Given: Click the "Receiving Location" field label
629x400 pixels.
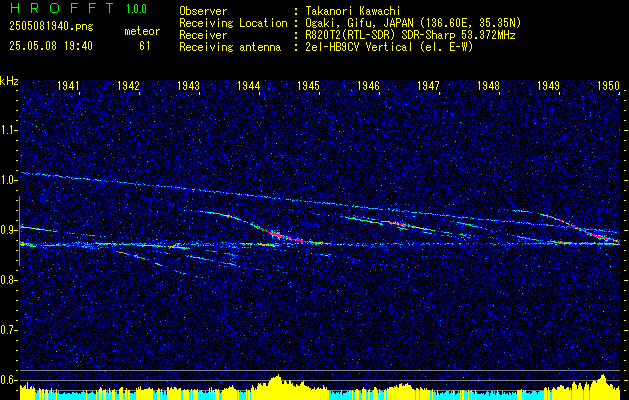Looking at the screenshot, I should pos(233,23).
